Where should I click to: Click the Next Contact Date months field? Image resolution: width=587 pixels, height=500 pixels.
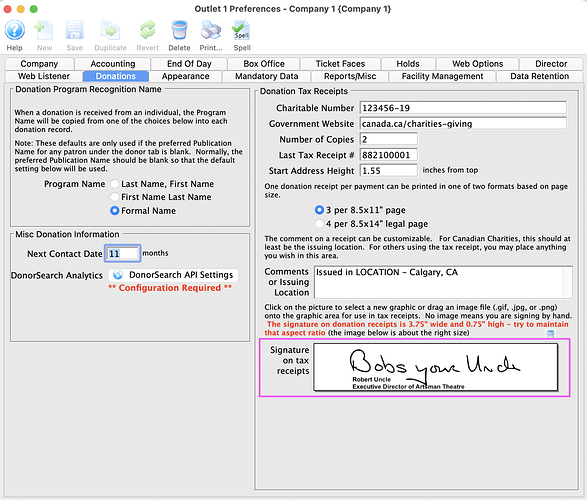pyautogui.click(x=123, y=253)
